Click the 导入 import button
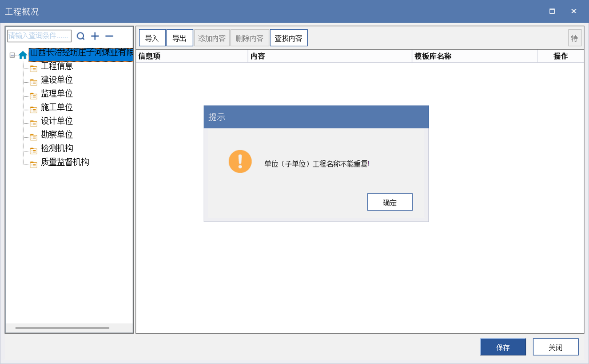Screen dimensions: 589x364 [x=152, y=38]
